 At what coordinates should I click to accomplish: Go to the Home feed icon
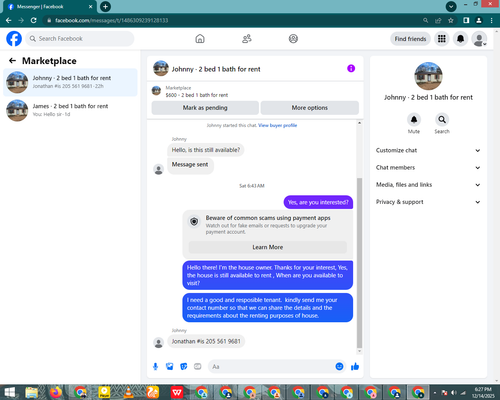tap(200, 39)
